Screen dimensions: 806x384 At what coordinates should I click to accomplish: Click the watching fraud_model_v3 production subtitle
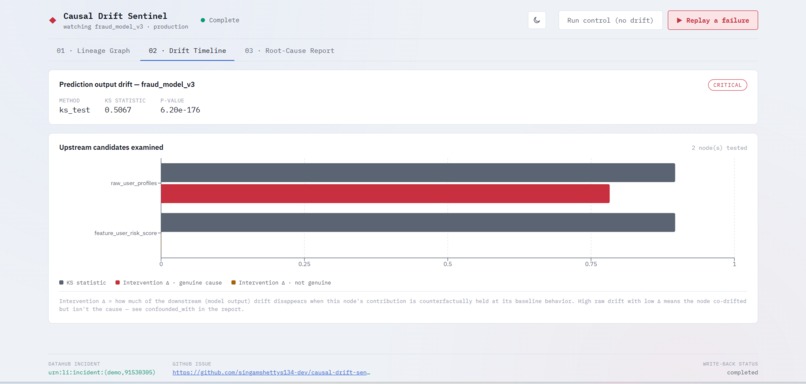click(126, 26)
